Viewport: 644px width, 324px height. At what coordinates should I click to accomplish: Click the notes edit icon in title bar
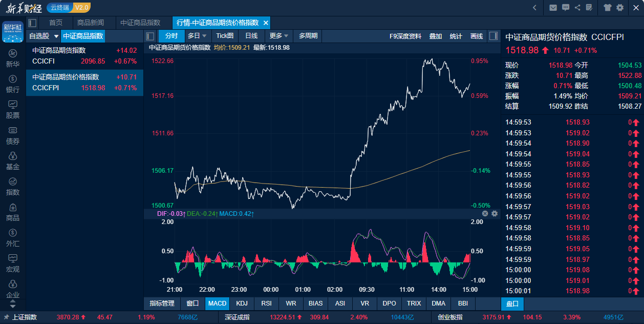(589, 8)
